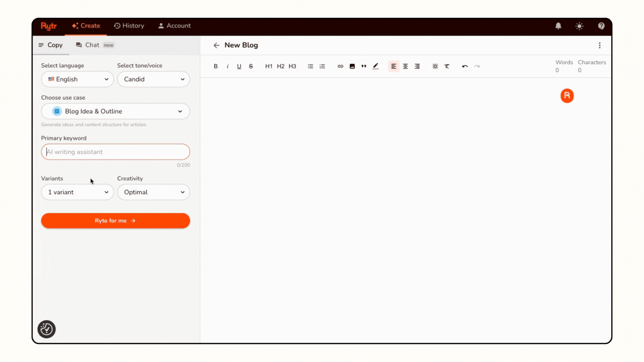Image resolution: width=644 pixels, height=362 pixels.
Task: Enable center text alignment
Action: tap(405, 66)
